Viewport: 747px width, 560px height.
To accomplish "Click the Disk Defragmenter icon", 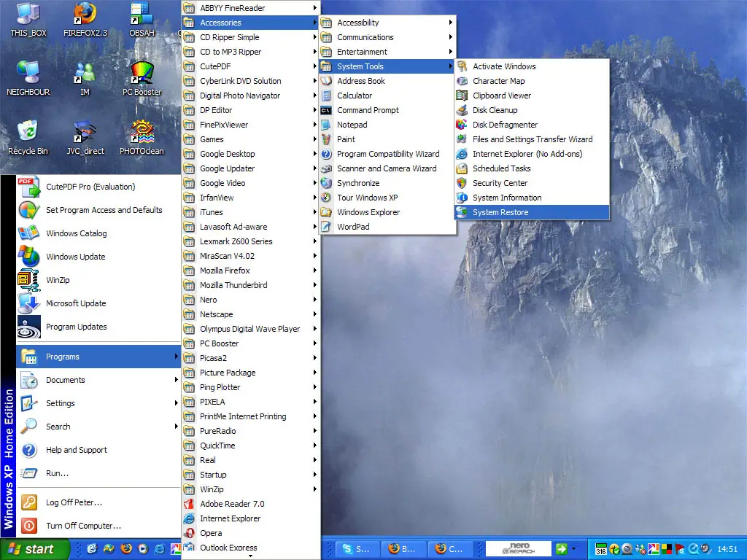I will (x=462, y=125).
